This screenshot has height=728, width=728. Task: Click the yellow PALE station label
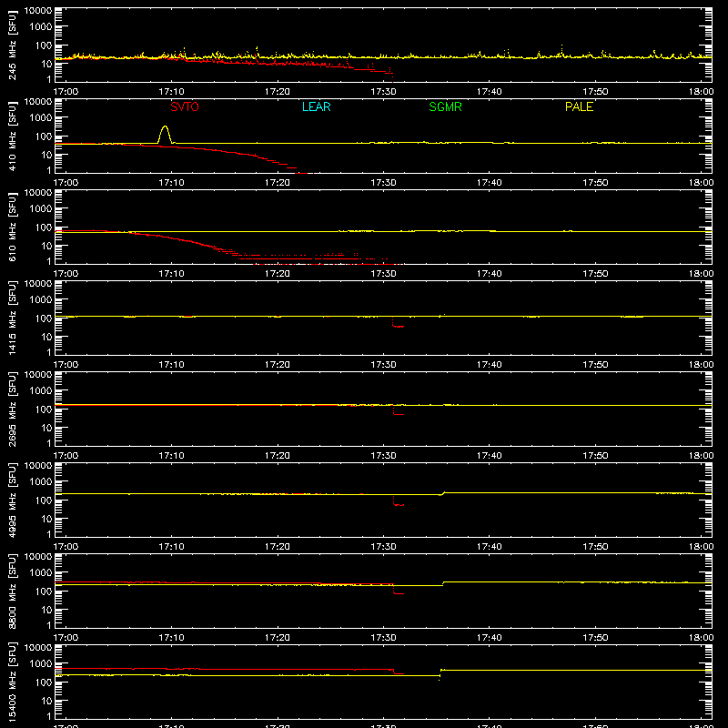(x=579, y=106)
